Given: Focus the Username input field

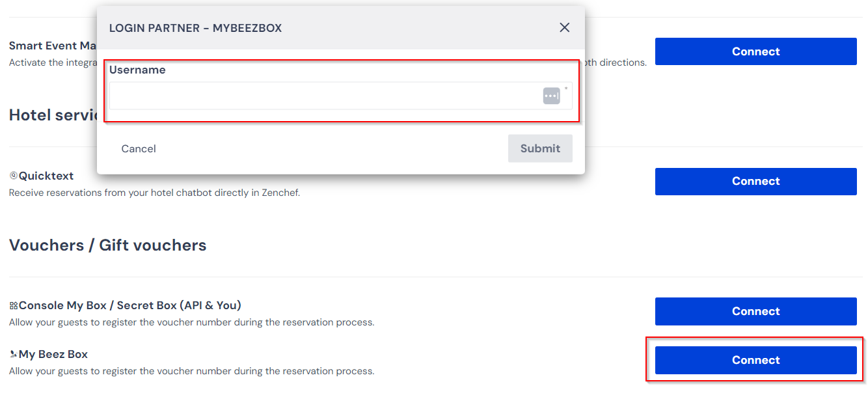Looking at the screenshot, I should click(340, 96).
